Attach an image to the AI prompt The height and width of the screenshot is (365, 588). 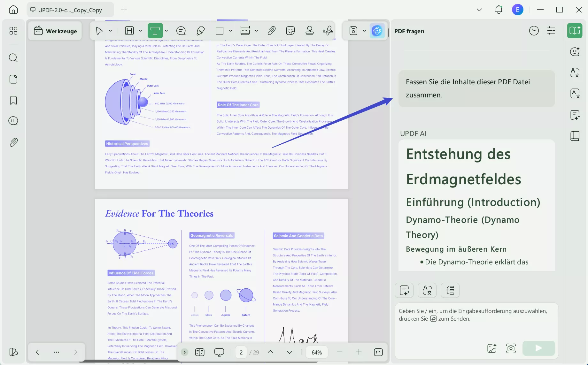click(492, 348)
